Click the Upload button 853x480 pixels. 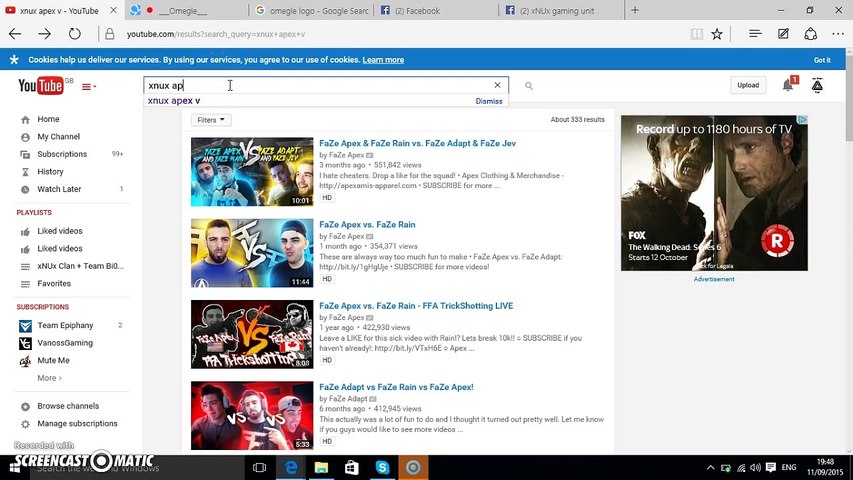click(x=748, y=86)
